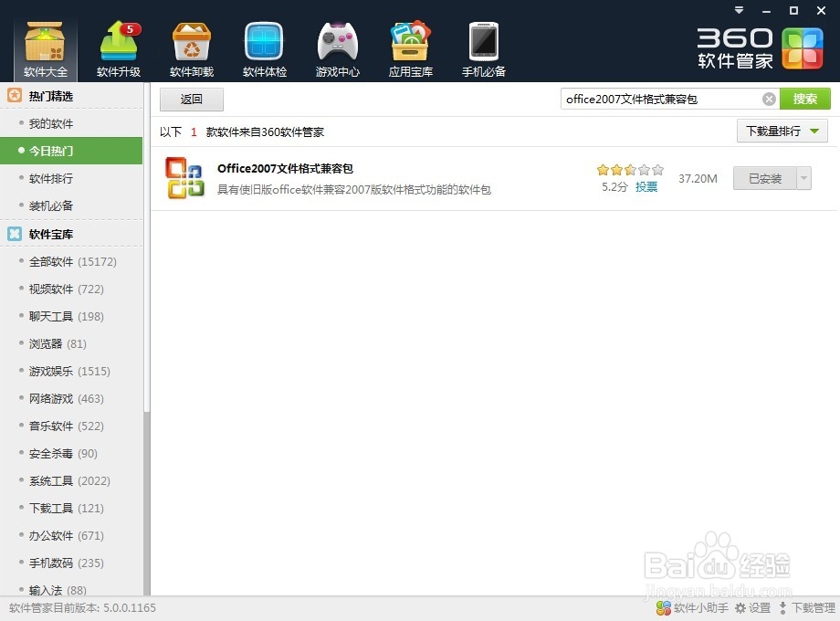840x621 pixels.
Task: Open 游戏娱乐 (1515) category
Action: pyautogui.click(x=71, y=371)
